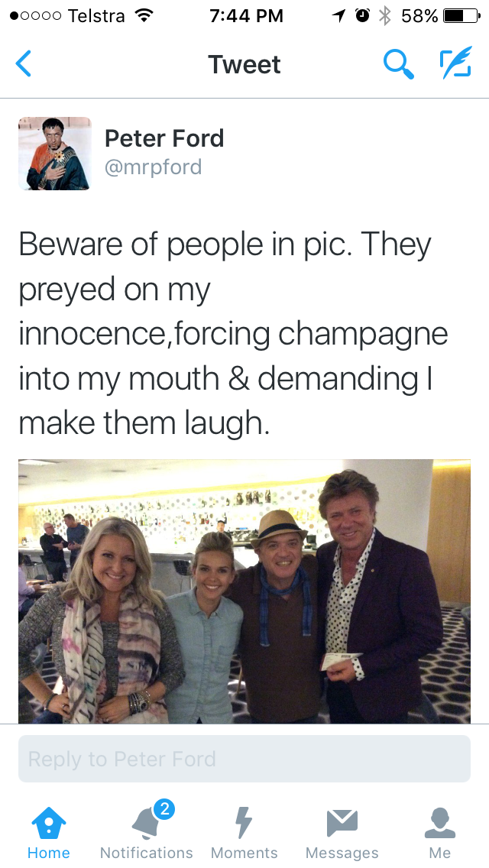Open the Notifications tab
489x868 pixels.
147,832
